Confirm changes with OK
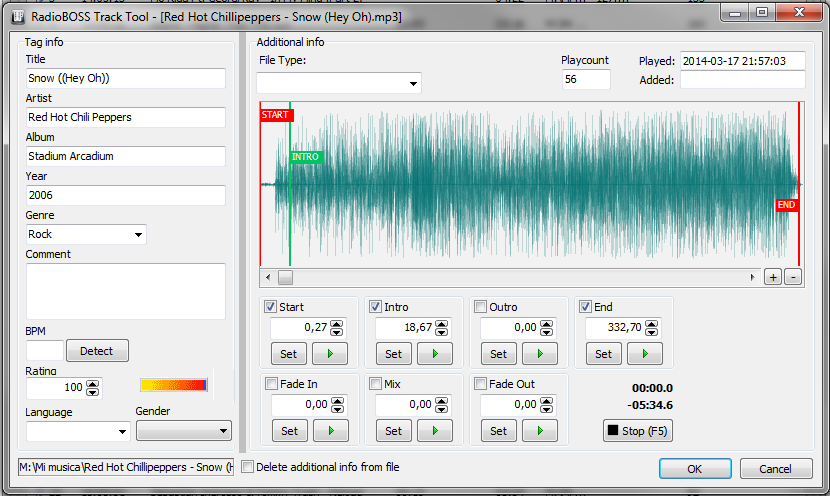This screenshot has width=830, height=496. 695,469
